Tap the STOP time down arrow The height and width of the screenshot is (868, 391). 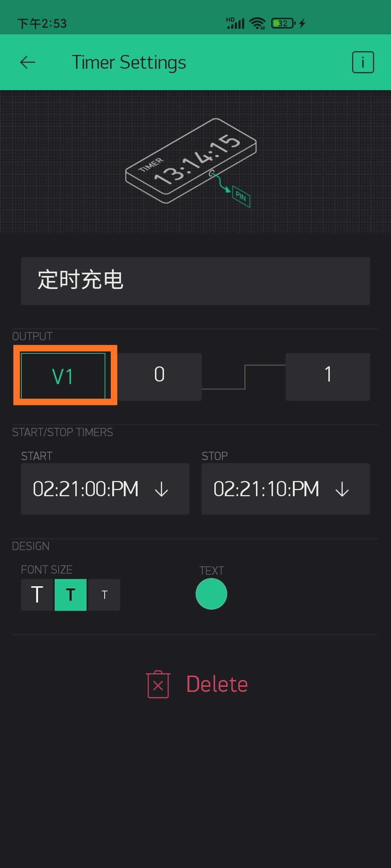point(342,490)
